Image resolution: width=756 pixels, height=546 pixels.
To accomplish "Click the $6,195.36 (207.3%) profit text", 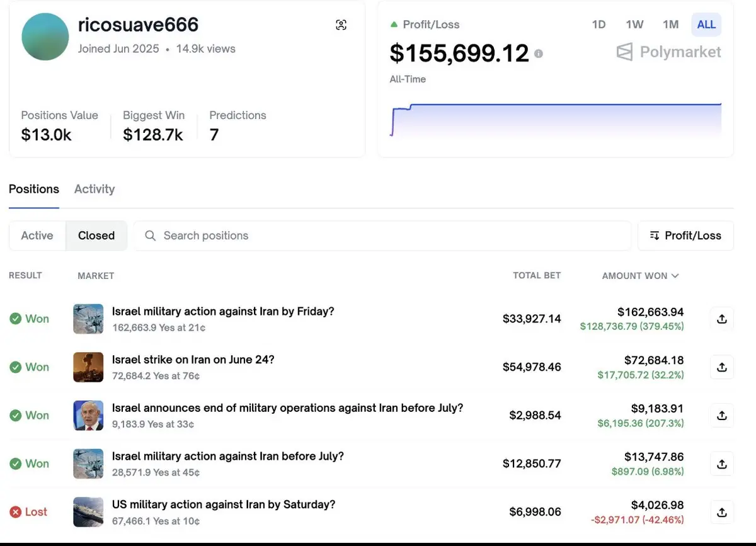I will [641, 423].
